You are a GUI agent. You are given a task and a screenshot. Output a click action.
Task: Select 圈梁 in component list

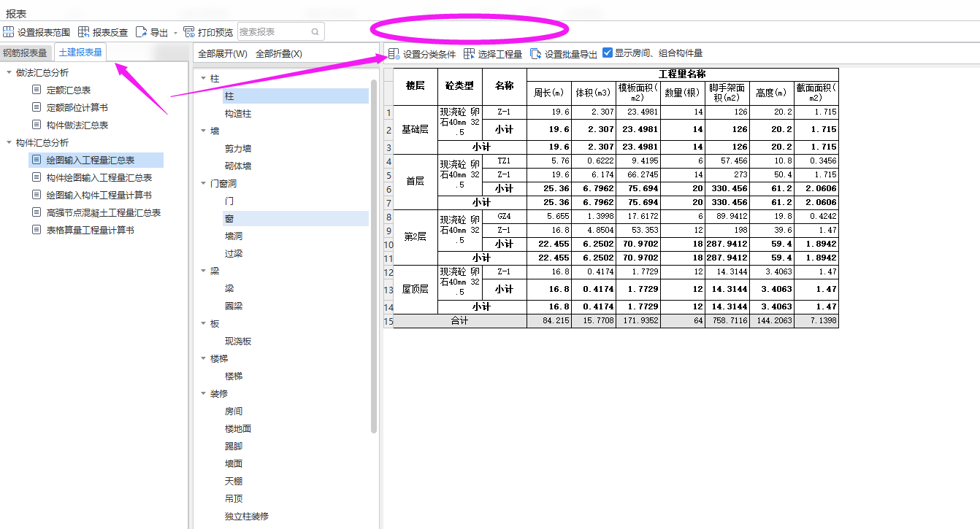point(234,306)
